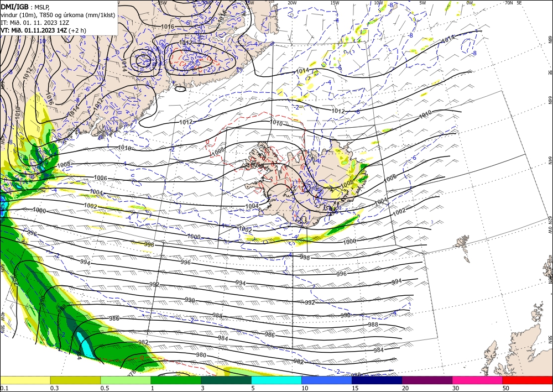Pick the cyan 5 mm legend swatch
Image resolution: width=553 pixels, height=392 pixels.
(x=276, y=380)
